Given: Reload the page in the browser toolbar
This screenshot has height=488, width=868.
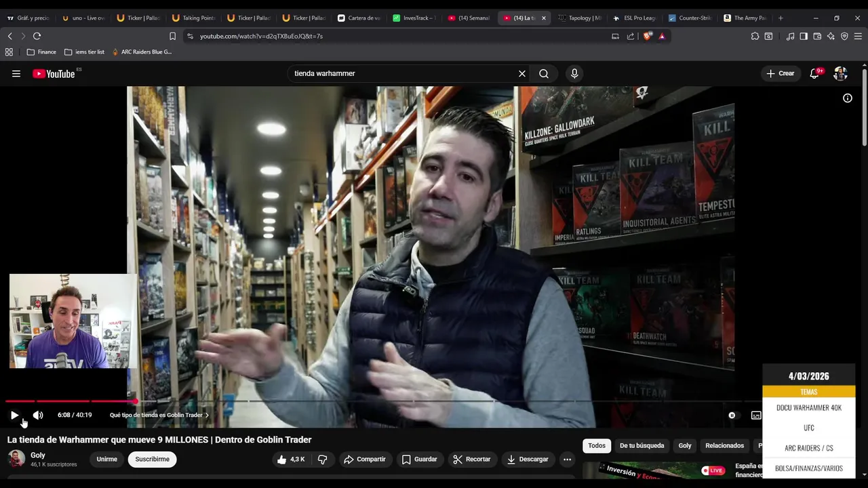Looking at the screenshot, I should pyautogui.click(x=37, y=36).
